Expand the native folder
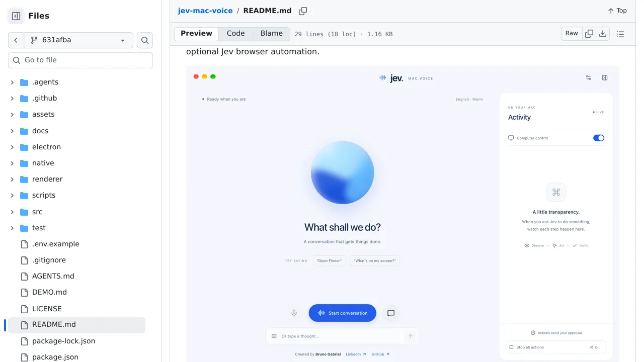Screen dimensions: 644x362 [12, 163]
